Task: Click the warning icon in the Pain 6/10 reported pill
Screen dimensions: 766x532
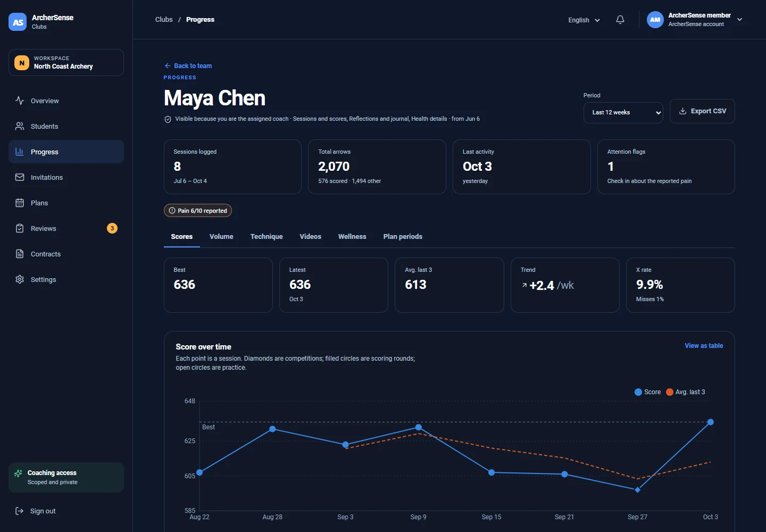Action: pos(172,211)
